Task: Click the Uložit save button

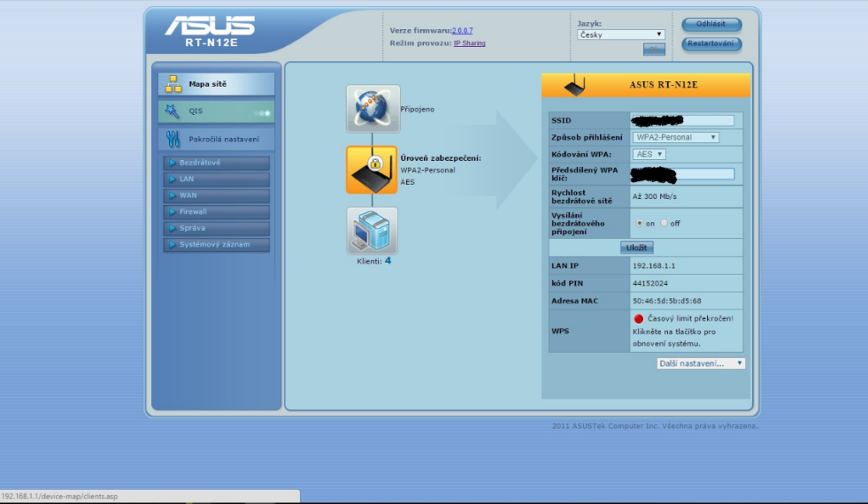Action: 636,248
